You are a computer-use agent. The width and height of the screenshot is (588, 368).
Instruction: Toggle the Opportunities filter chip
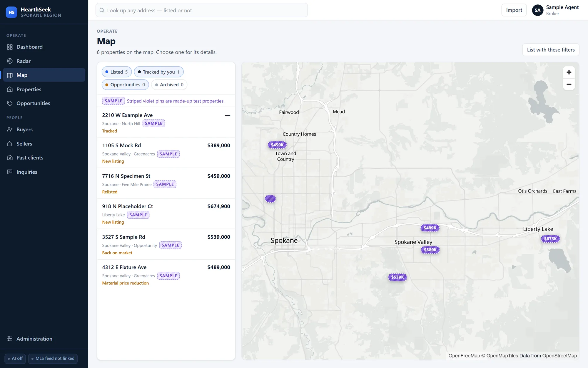125,85
